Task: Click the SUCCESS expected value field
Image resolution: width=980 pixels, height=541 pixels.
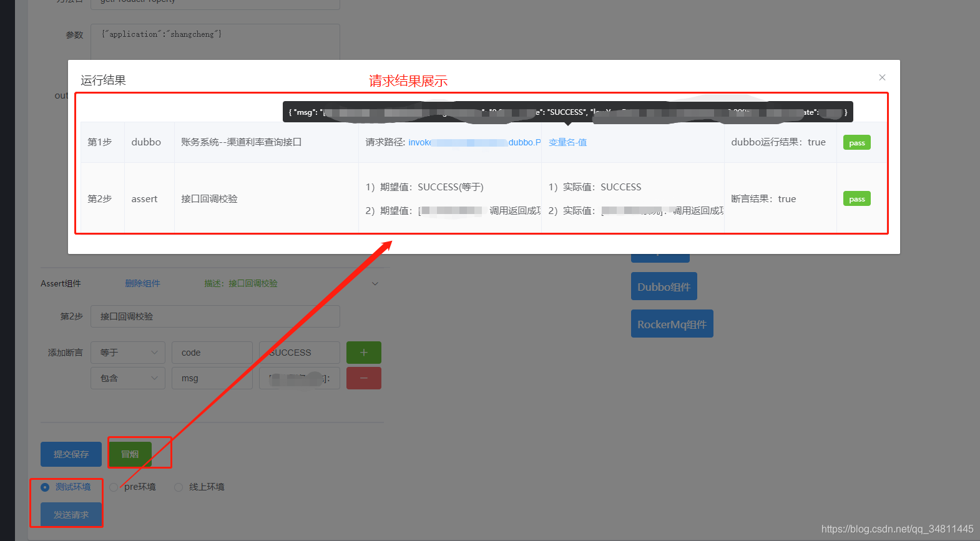Action: (x=300, y=353)
